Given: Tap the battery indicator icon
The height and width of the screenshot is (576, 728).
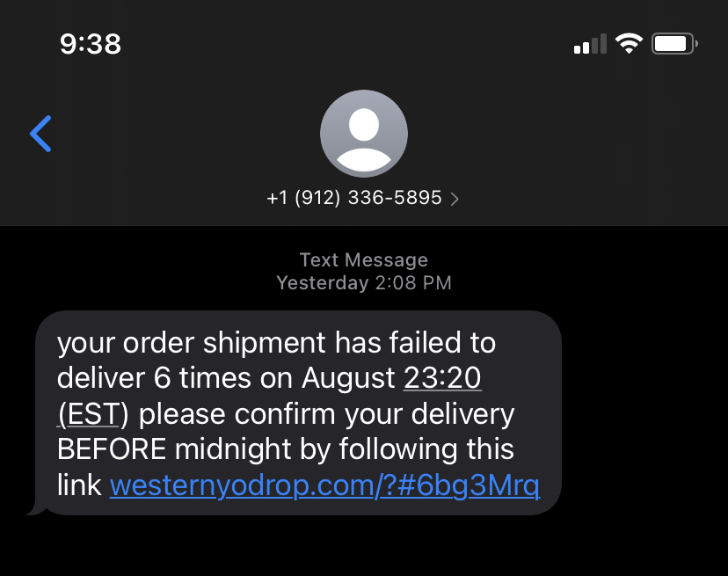Looking at the screenshot, I should click(674, 44).
